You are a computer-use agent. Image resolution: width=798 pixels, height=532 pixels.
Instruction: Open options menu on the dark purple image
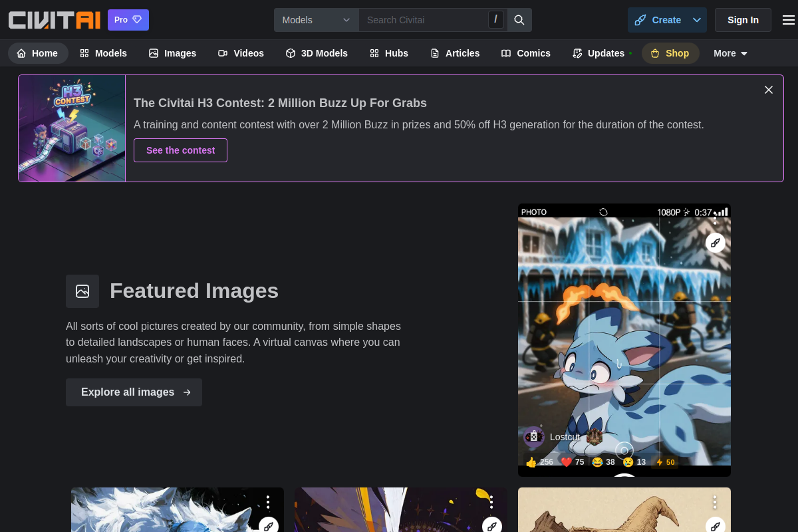coord(491,502)
